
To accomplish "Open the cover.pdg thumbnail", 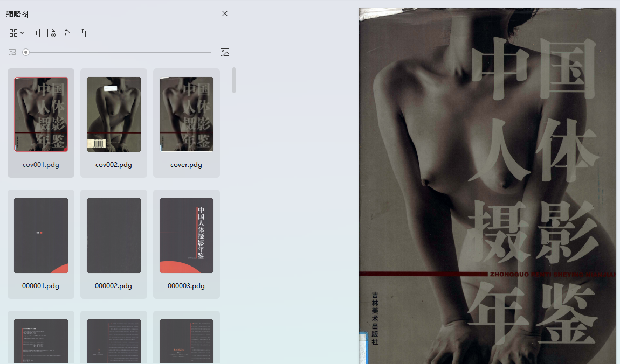I will tap(187, 114).
